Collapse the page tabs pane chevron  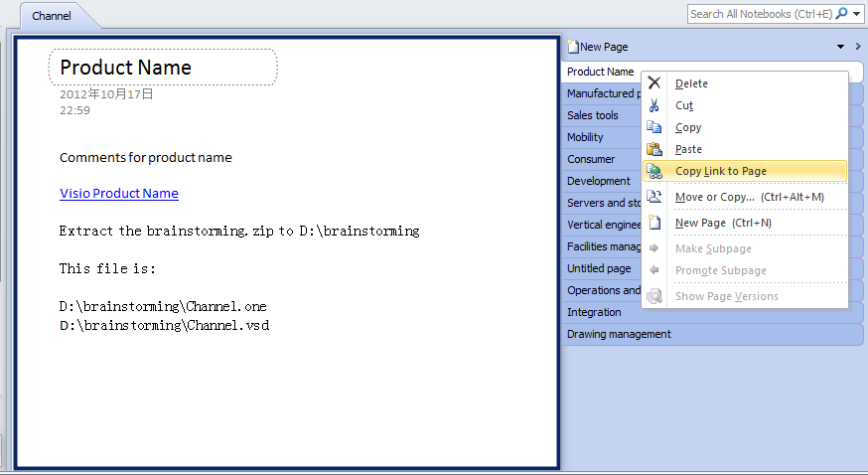858,47
